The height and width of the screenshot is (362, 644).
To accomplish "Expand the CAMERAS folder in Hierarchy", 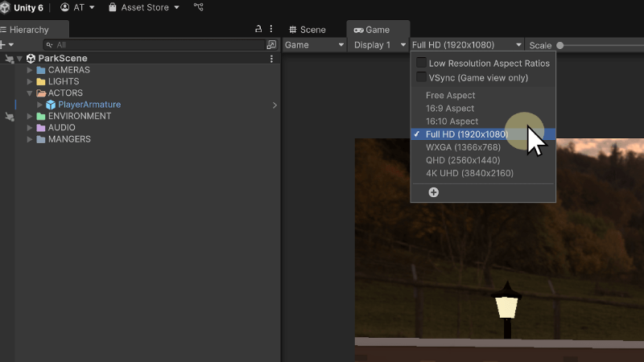I will point(30,70).
